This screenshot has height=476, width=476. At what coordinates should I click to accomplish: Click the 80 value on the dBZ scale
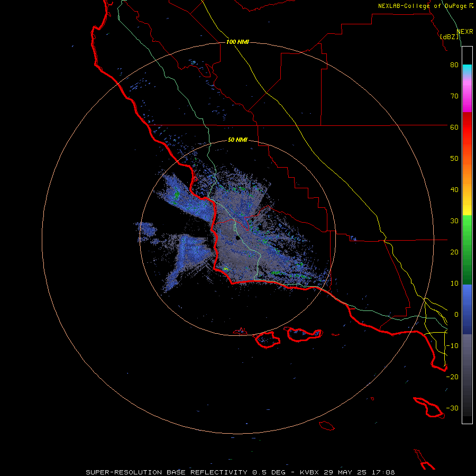454,65
